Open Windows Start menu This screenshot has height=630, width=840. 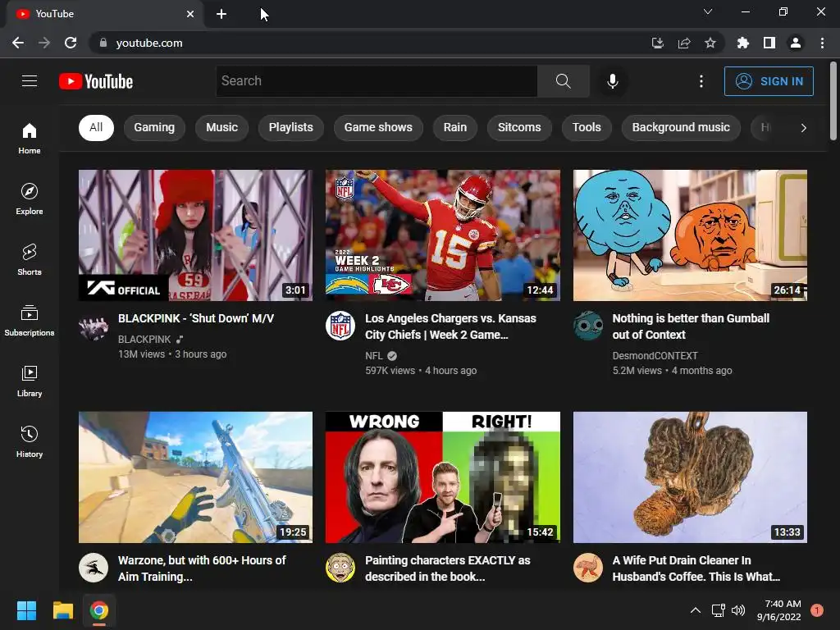tap(26, 610)
